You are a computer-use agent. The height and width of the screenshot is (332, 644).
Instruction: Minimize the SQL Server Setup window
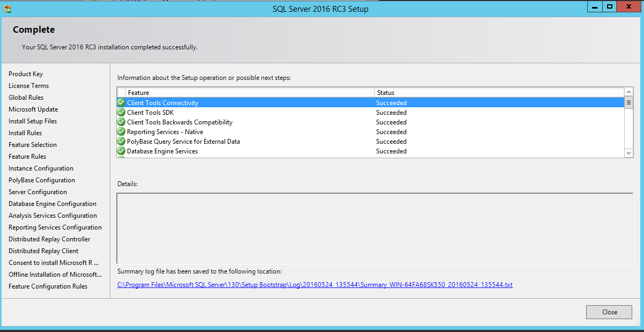point(595,7)
